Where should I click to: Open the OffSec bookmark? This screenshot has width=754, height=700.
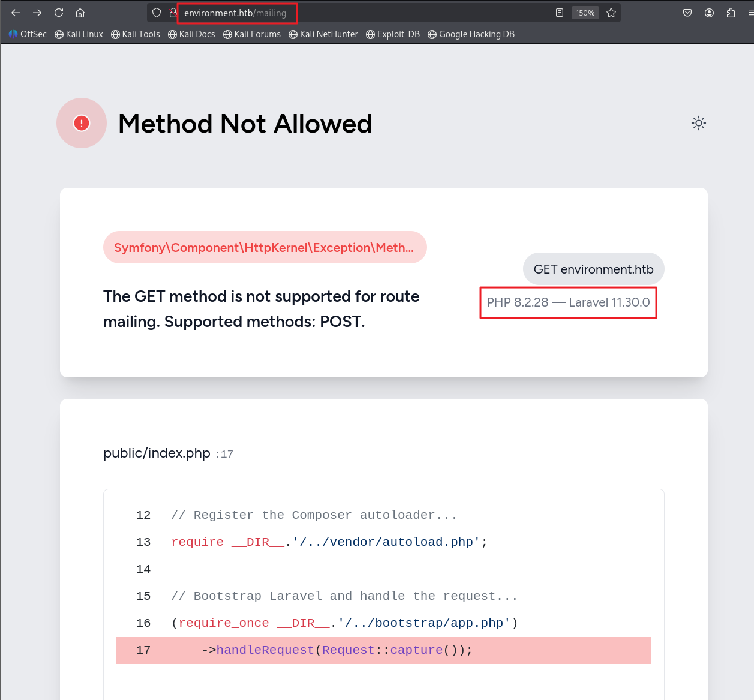(28, 34)
